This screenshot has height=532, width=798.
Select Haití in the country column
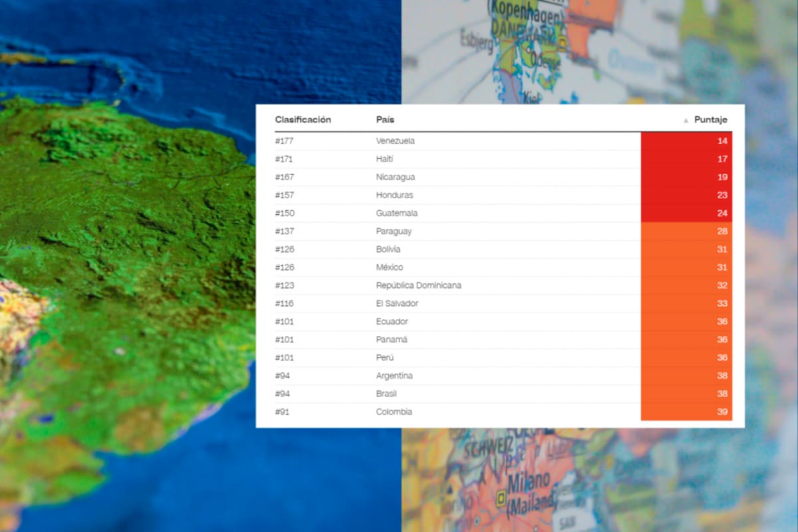(x=385, y=159)
